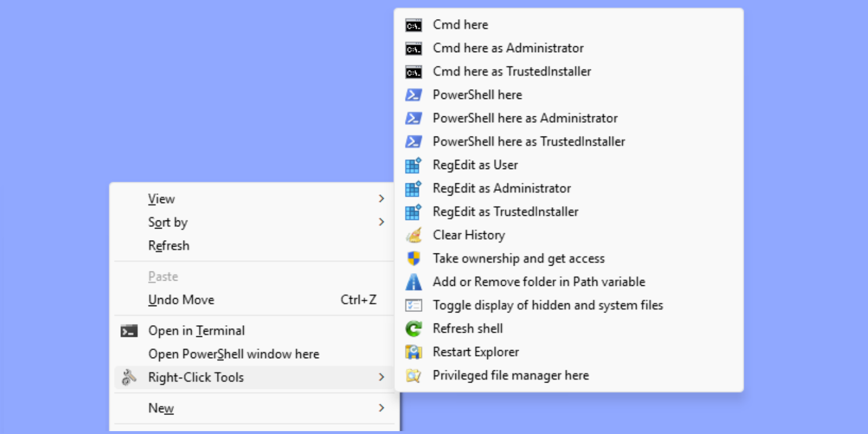Expand the View submenu arrow

381,199
